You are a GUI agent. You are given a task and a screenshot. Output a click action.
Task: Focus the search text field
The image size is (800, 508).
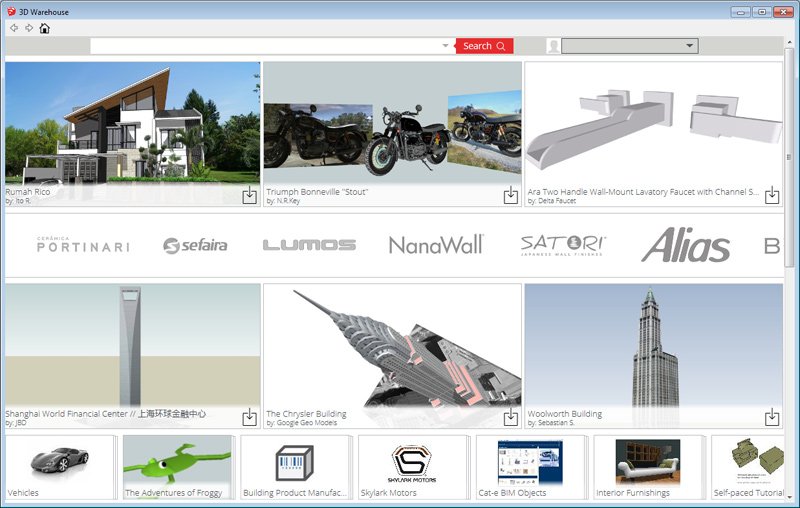pyautogui.click(x=265, y=46)
